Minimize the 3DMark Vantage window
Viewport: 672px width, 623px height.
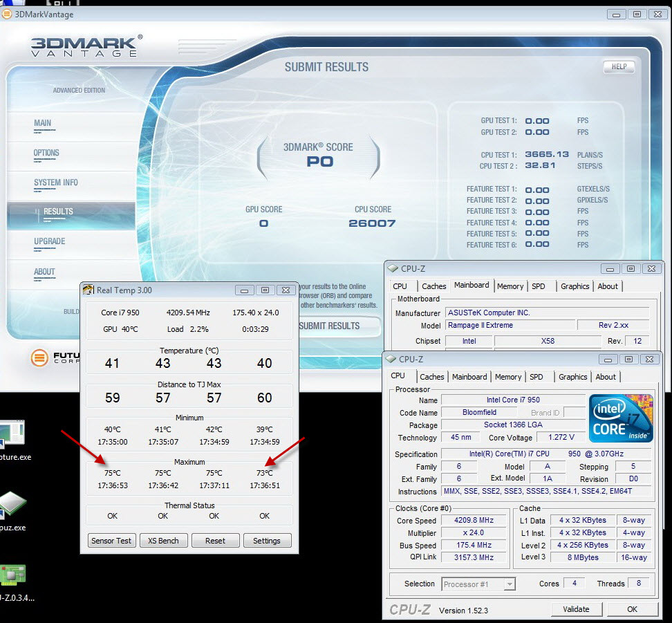coord(616,15)
